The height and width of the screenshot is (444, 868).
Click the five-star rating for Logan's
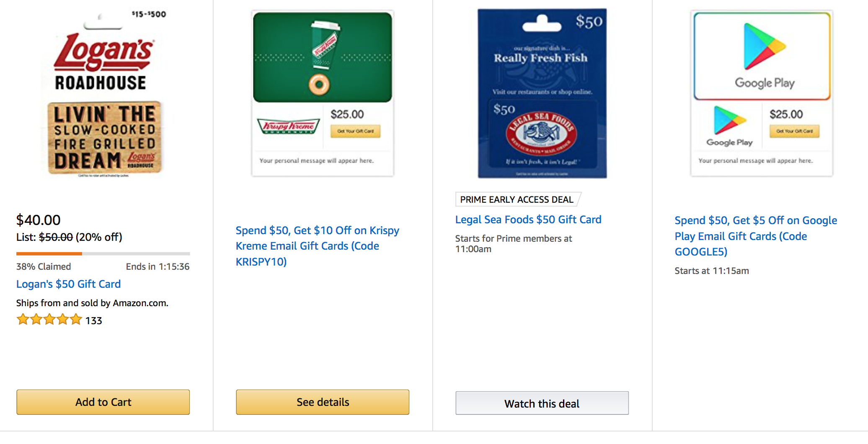tap(49, 320)
